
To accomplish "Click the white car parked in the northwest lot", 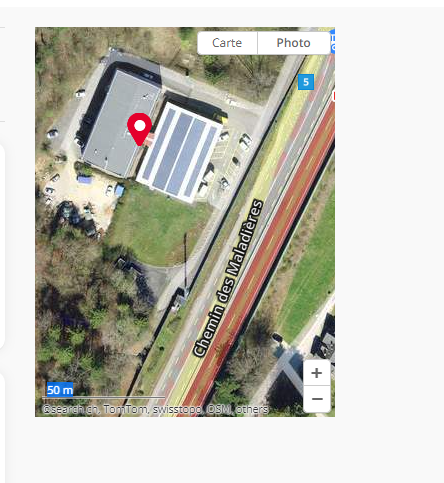I will click(x=80, y=94).
